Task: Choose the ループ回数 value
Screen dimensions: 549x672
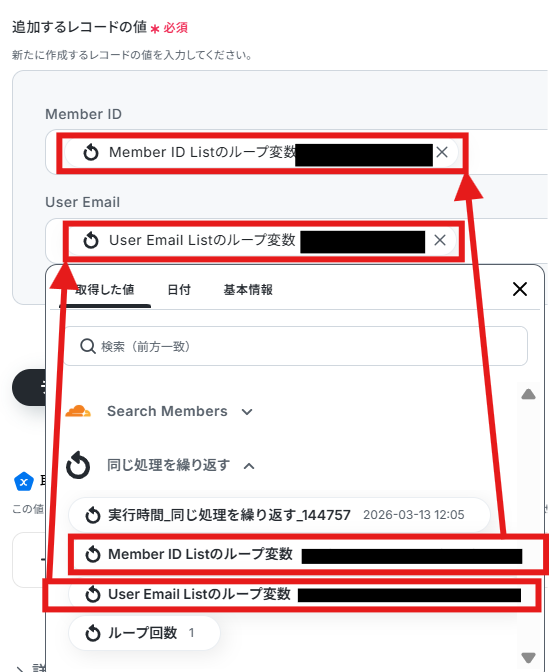Action: coord(144,633)
